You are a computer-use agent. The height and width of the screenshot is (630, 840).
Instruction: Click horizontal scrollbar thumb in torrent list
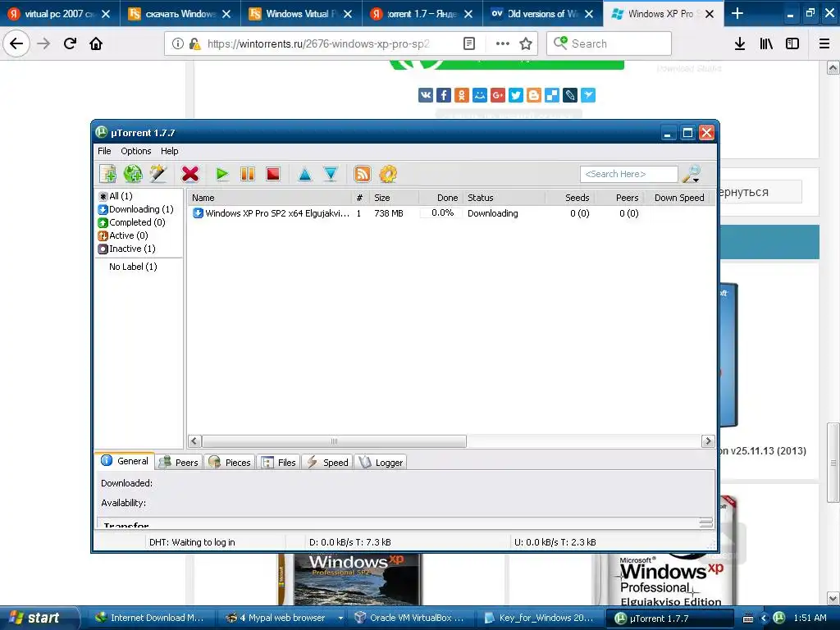point(334,441)
